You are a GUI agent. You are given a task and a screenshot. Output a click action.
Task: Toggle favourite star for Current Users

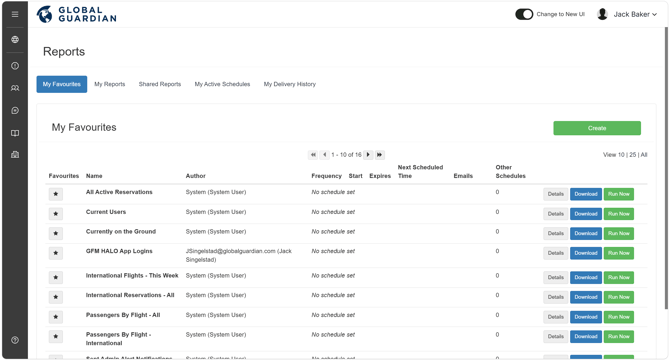point(56,214)
